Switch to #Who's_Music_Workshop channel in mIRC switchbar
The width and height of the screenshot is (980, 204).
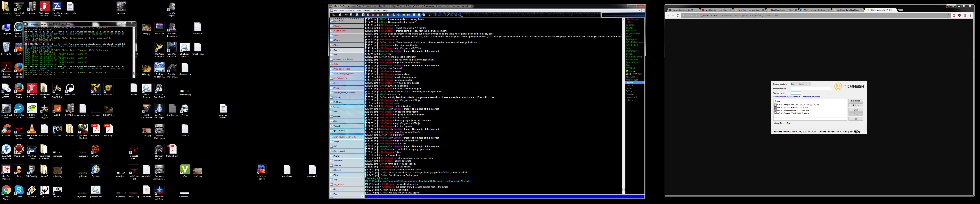(347, 93)
